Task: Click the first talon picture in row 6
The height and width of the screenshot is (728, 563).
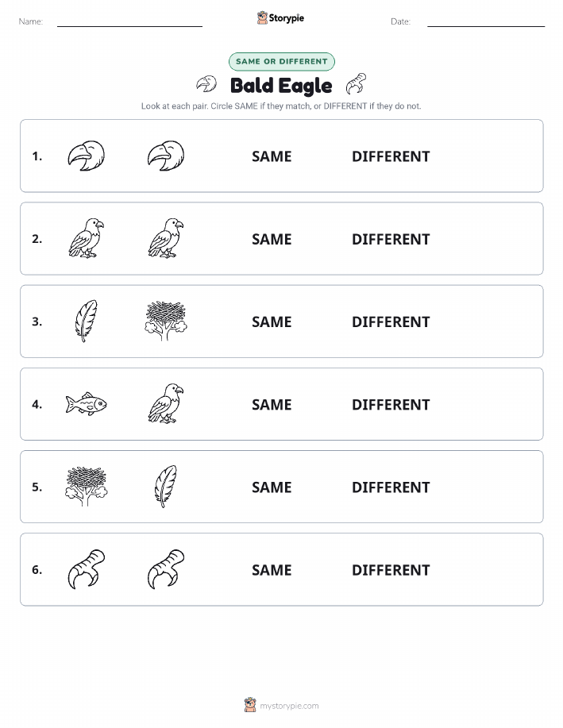Action: (87, 569)
